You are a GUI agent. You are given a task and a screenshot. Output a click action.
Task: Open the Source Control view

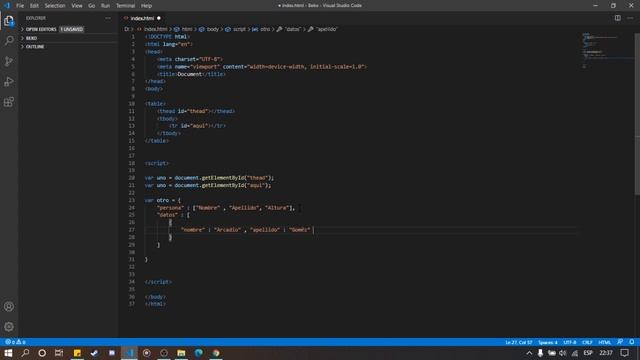(x=9, y=61)
